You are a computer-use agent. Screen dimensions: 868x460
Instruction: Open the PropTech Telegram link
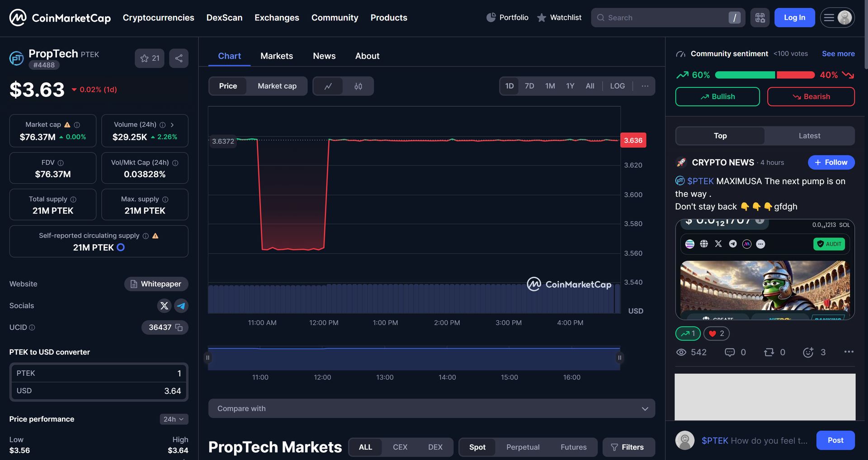click(181, 306)
